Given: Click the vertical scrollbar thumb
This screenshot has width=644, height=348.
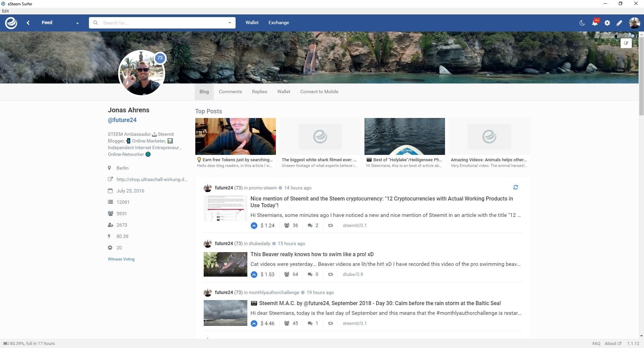Looking at the screenshot, I should (x=641, y=76).
